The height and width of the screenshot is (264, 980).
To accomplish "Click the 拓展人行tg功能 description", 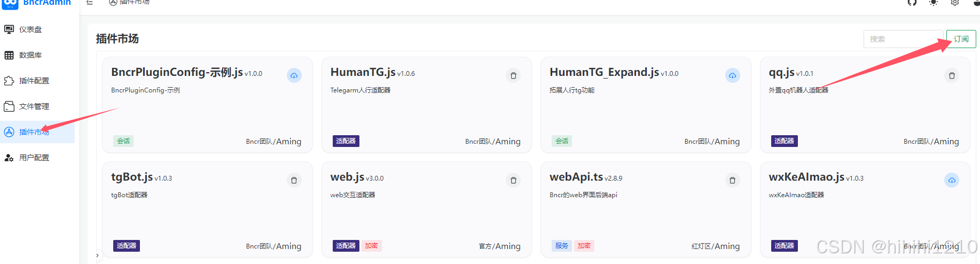I will (x=572, y=90).
